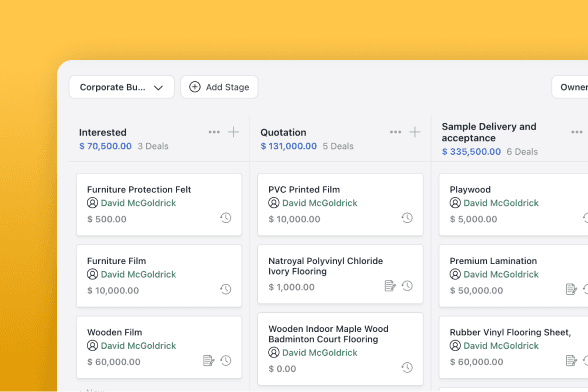Click the Quotation stage heading
Viewport: 588px width, 392px height.
(x=284, y=132)
